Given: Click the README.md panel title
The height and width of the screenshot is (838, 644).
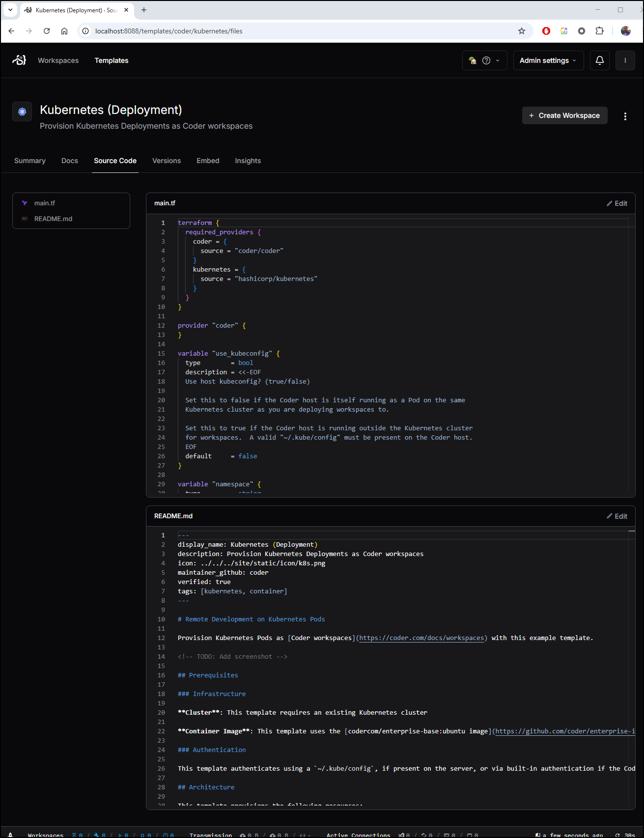Looking at the screenshot, I should 173,516.
